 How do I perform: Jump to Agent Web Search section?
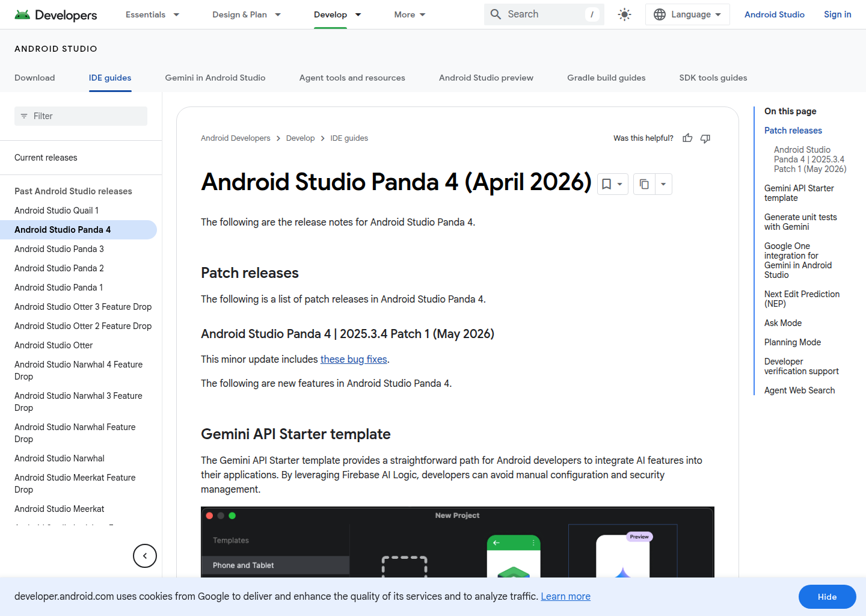click(x=800, y=390)
